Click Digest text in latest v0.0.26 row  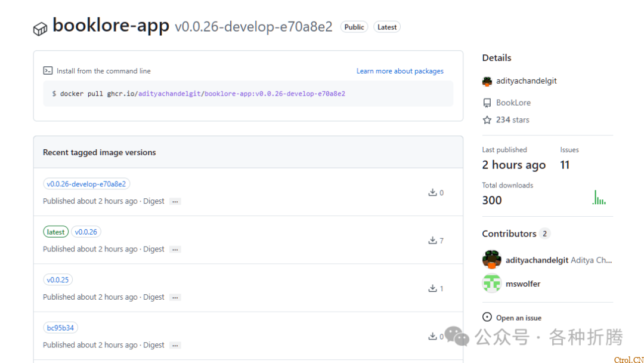[154, 250]
